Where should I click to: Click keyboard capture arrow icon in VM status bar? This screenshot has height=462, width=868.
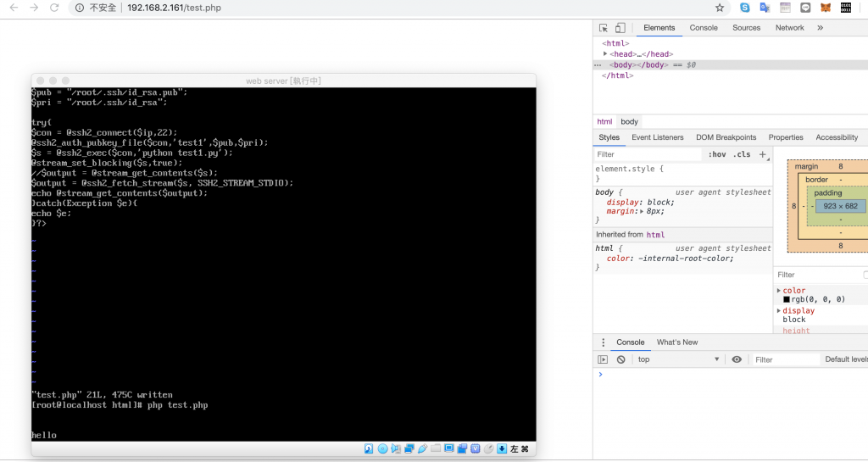pyautogui.click(x=502, y=448)
